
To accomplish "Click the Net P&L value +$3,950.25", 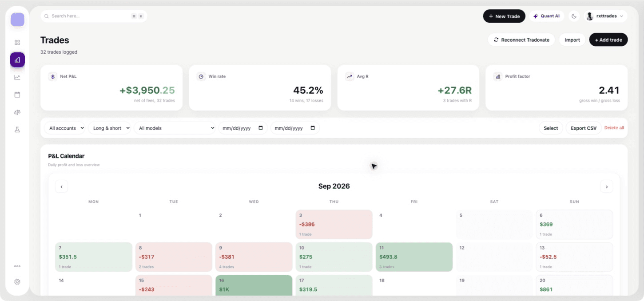I will click(147, 91).
